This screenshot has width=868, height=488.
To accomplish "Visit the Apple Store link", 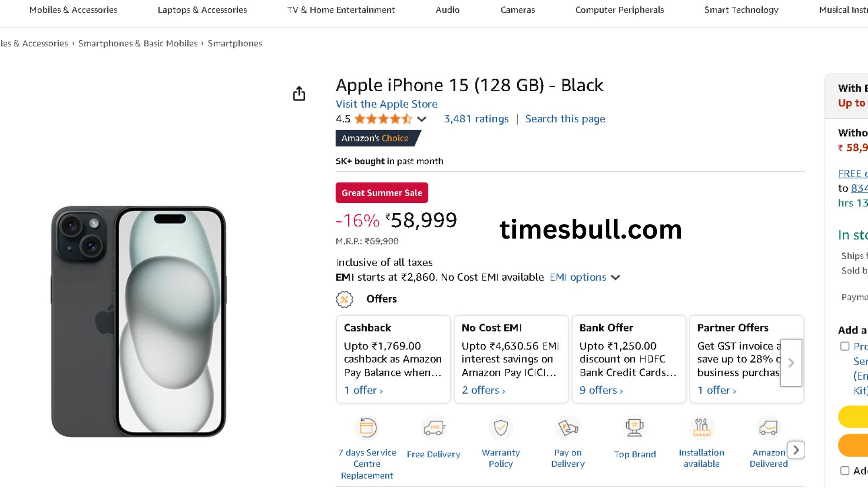I will pyautogui.click(x=386, y=104).
